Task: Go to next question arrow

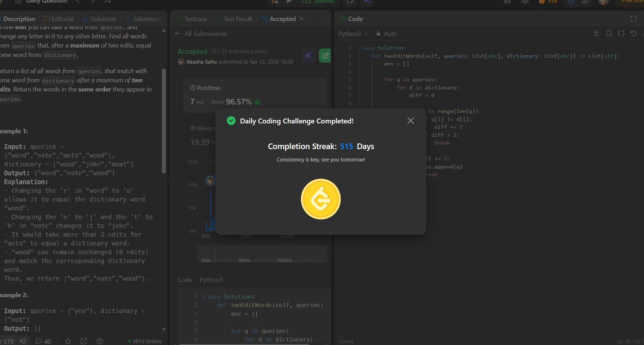Action: click(93, 2)
